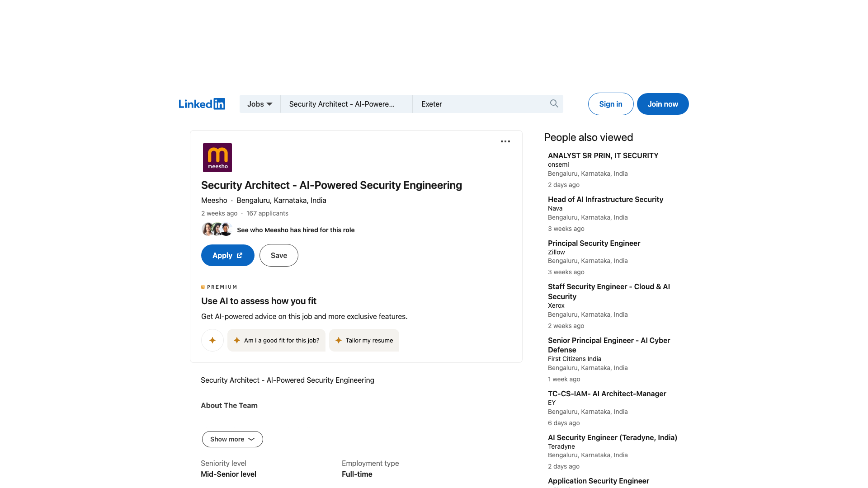Click the '6 days ago' text
This screenshot has width=868, height=488.
point(564,423)
